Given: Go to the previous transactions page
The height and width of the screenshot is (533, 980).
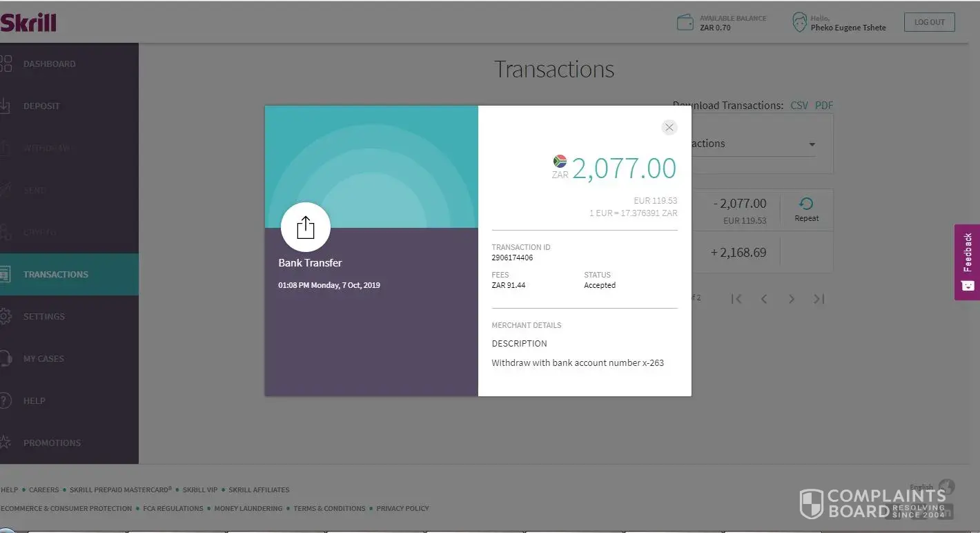Looking at the screenshot, I should click(x=764, y=299).
